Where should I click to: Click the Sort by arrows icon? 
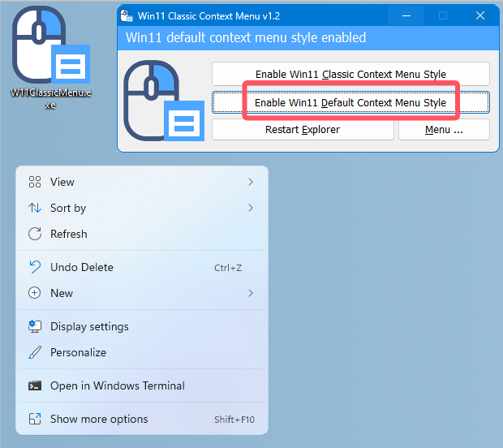pyautogui.click(x=35, y=208)
